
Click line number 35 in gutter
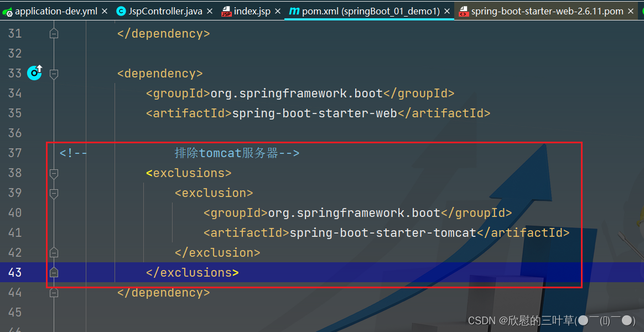point(15,113)
